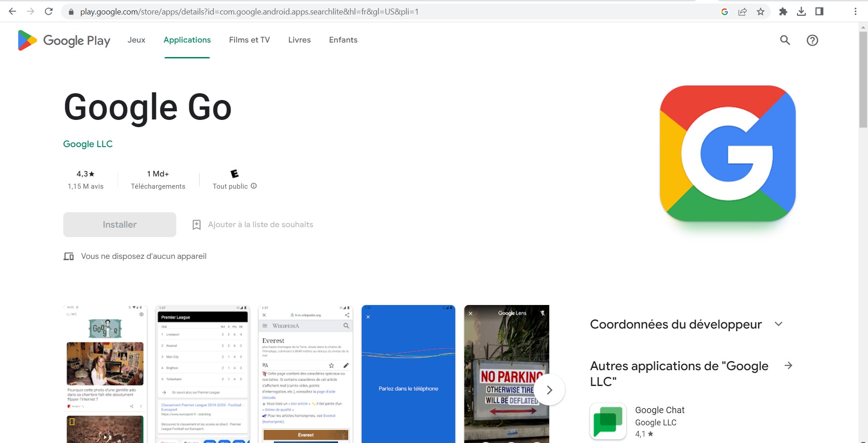The width and height of the screenshot is (868, 443).
Task: Open the search magnifier icon
Action: click(x=785, y=40)
